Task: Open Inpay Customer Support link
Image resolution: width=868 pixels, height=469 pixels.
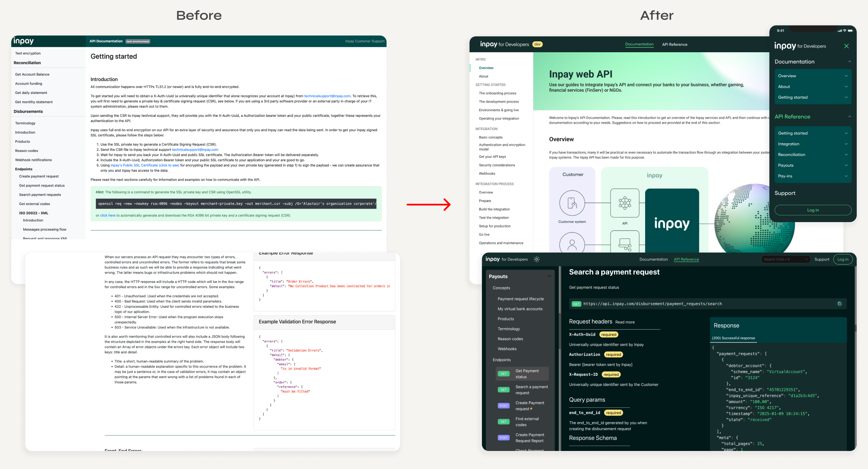Action: [x=365, y=41]
